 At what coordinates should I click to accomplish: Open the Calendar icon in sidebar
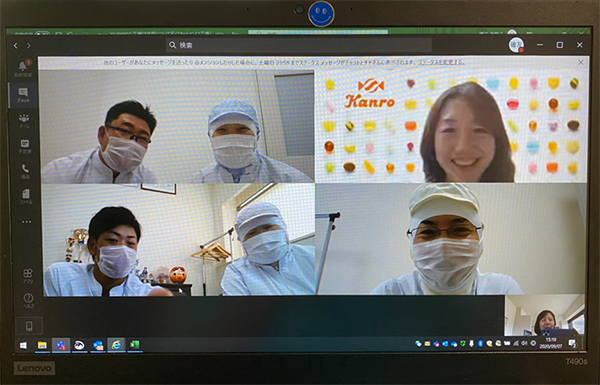pos(24,146)
